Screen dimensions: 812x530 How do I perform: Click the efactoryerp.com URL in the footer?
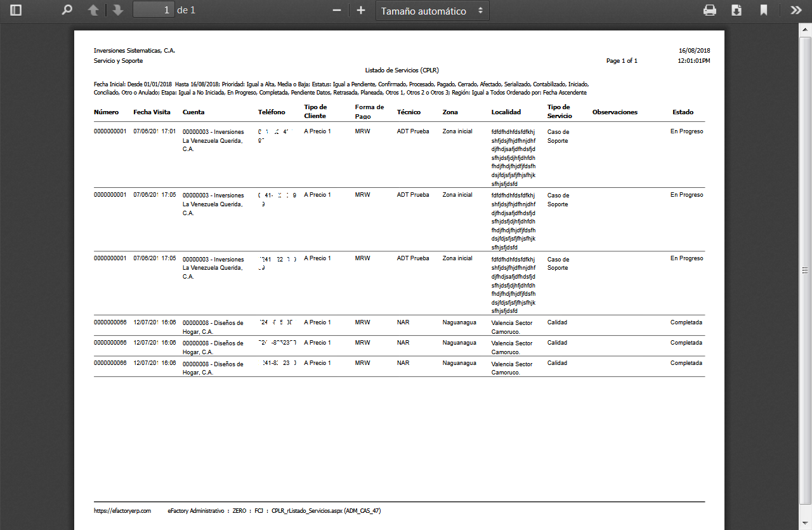(x=122, y=510)
